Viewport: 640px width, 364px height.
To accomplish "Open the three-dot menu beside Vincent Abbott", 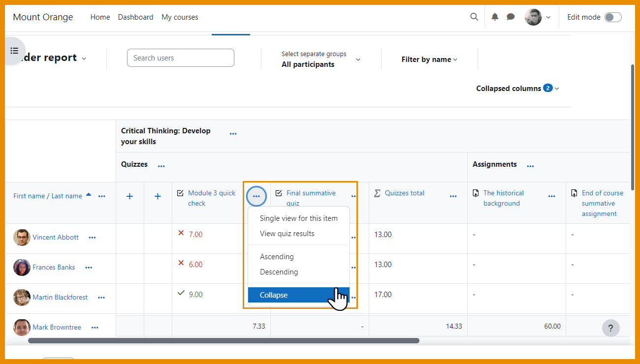I will click(92, 238).
